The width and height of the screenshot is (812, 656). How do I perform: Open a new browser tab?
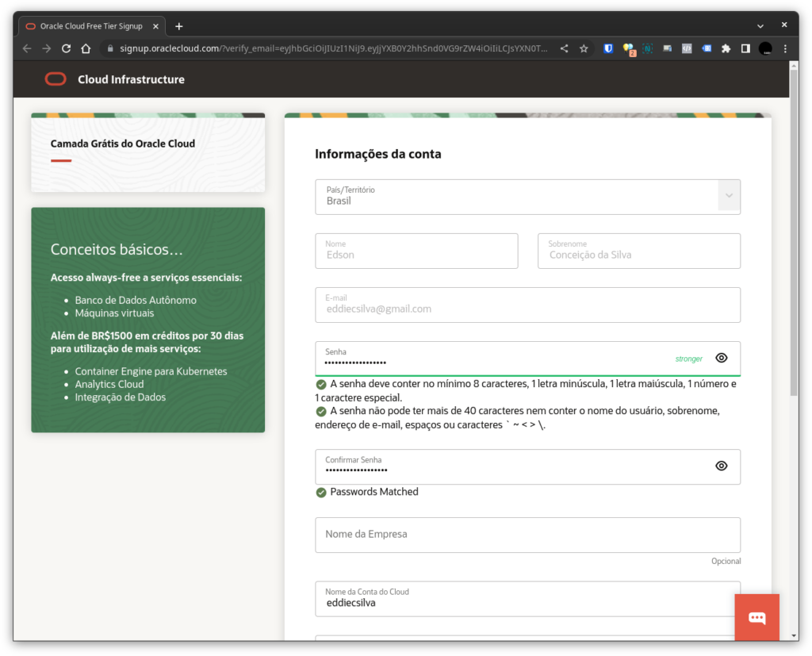tap(179, 26)
